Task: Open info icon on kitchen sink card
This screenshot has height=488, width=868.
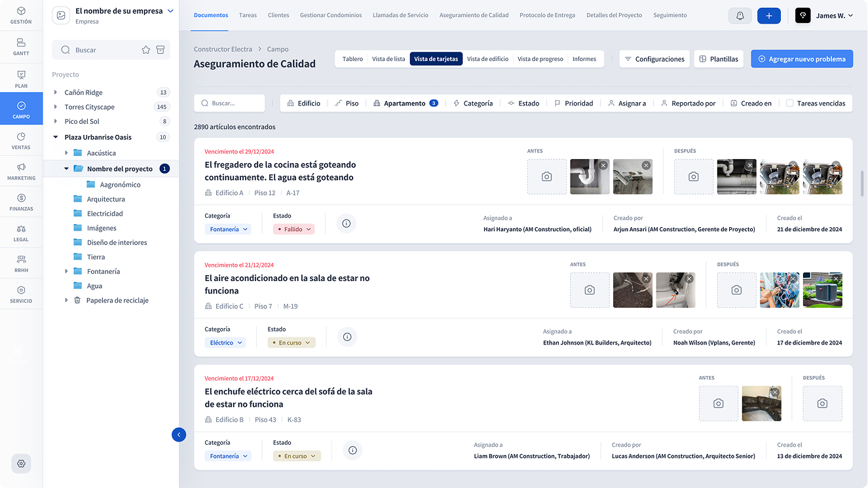Action: [x=347, y=223]
